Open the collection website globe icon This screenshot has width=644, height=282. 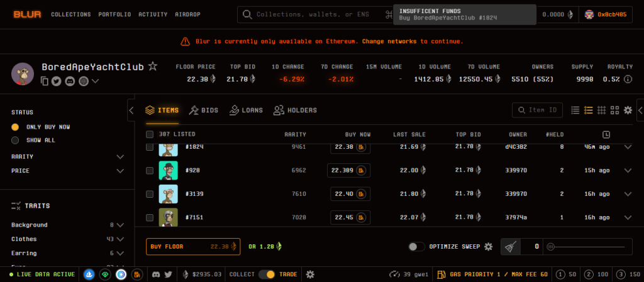[84, 81]
